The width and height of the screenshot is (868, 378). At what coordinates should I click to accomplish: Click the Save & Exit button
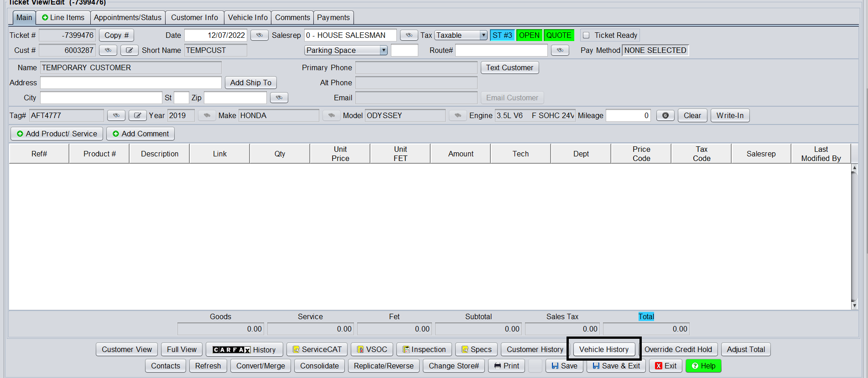[x=616, y=366]
